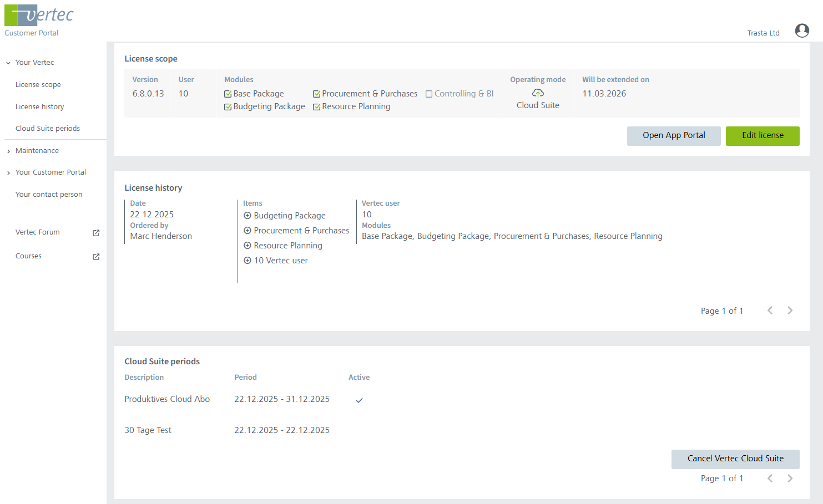Screen dimensions: 823x504
Task: Toggle the Controlling & BI checkbox
Action: point(429,94)
